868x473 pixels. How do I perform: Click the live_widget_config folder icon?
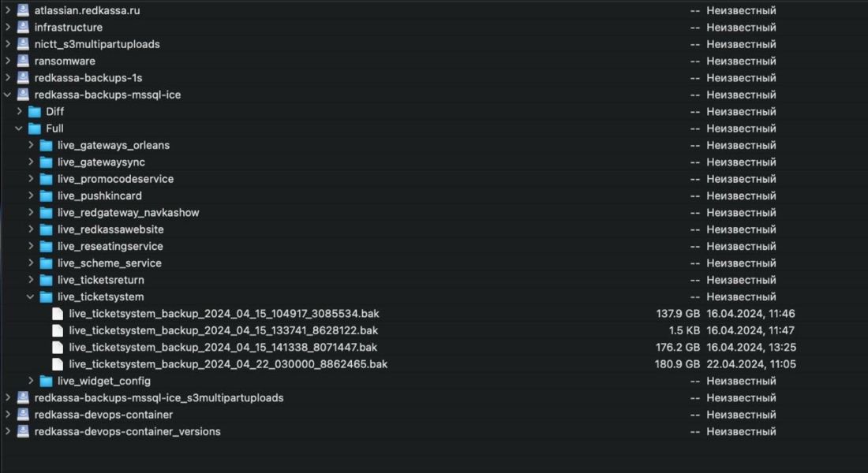(x=46, y=382)
